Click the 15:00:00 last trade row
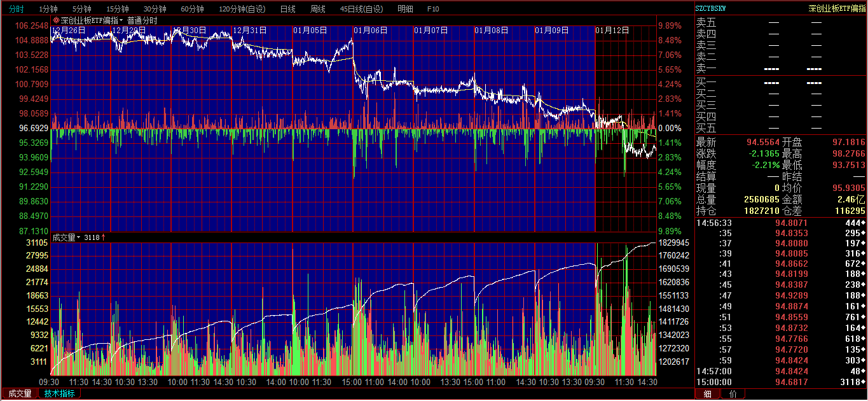The height and width of the screenshot is (401, 868). click(780, 382)
